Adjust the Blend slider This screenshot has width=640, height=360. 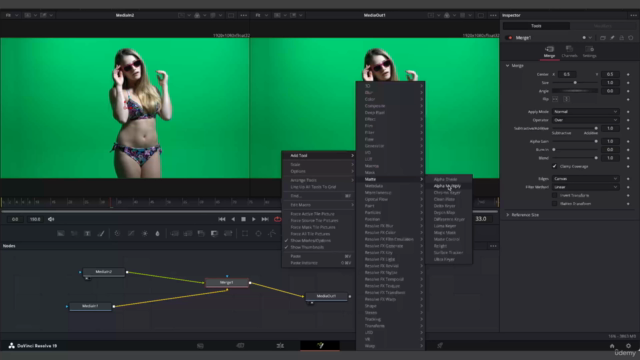[575, 158]
